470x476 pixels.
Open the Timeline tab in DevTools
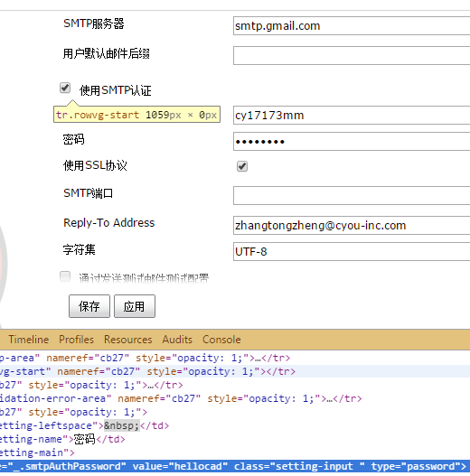point(29,340)
